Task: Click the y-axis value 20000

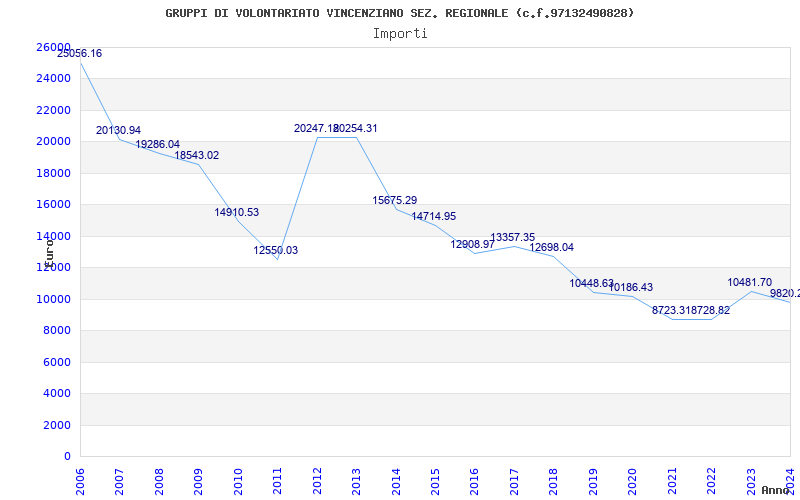Action: tap(53, 141)
